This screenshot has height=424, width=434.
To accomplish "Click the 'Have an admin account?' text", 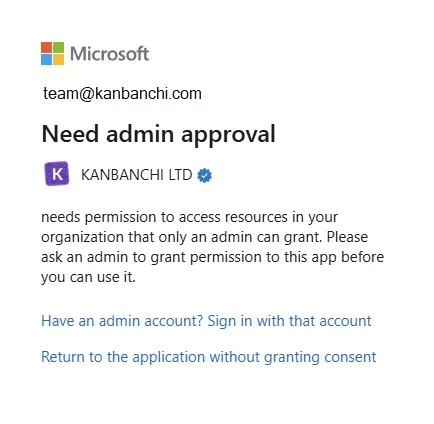I will [x=122, y=321].
